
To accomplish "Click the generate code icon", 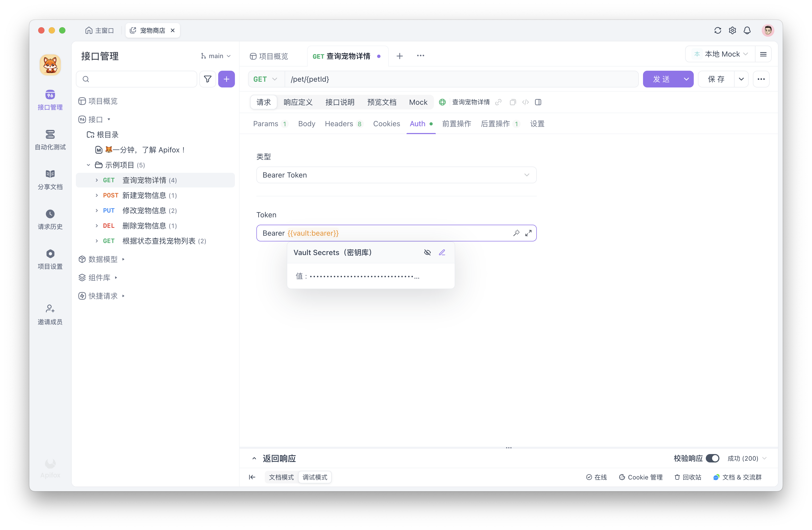I will [x=525, y=102].
